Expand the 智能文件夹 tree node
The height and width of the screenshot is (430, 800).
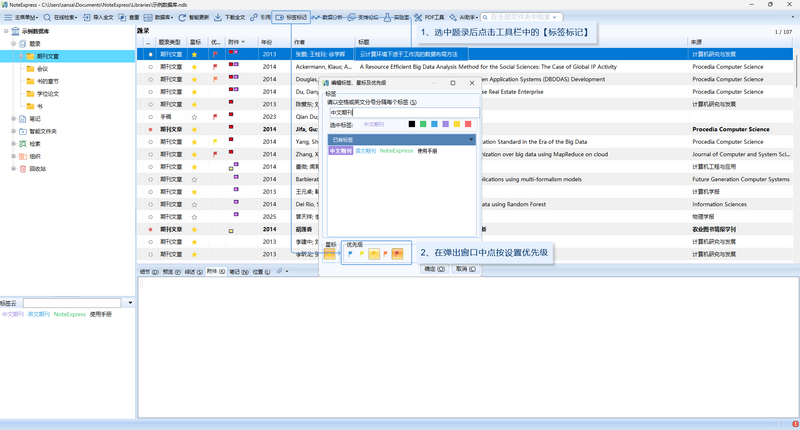tap(14, 131)
